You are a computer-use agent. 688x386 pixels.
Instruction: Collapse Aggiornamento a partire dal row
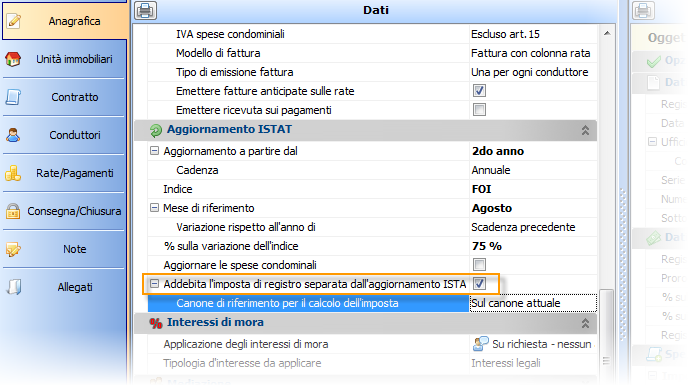[x=154, y=151]
